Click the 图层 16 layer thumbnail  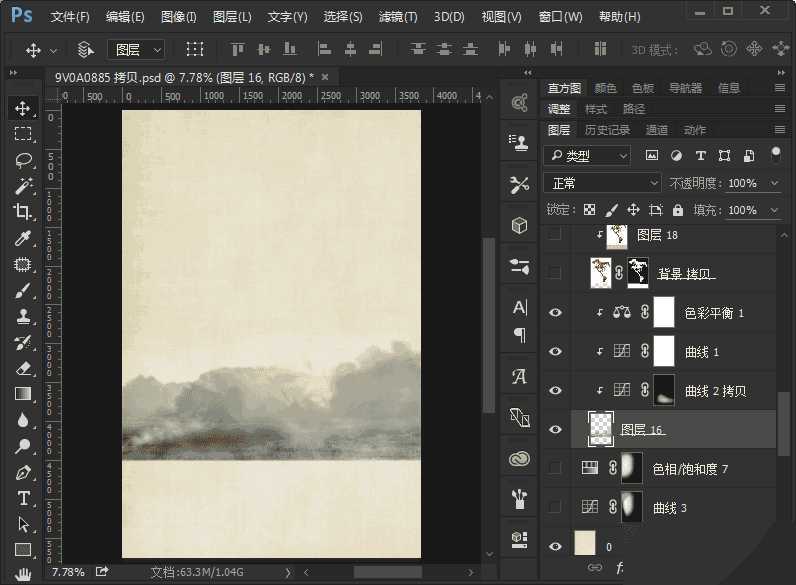pos(601,429)
